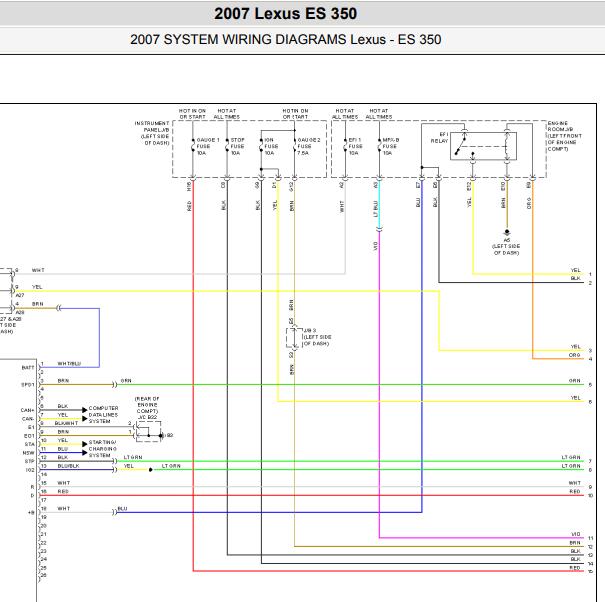Screen dimensions: 605x602
Task: Click the 'STA' terminal label
Action: tap(30, 444)
